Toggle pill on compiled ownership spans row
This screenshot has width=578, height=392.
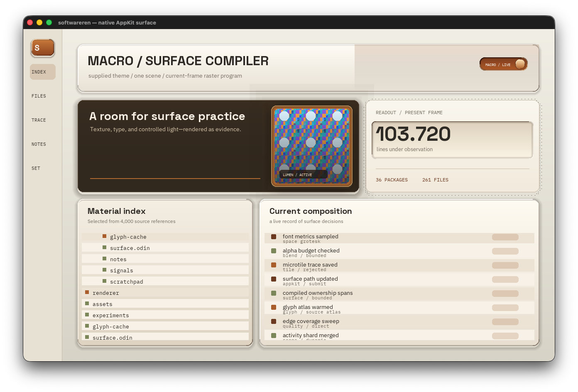tap(505, 294)
